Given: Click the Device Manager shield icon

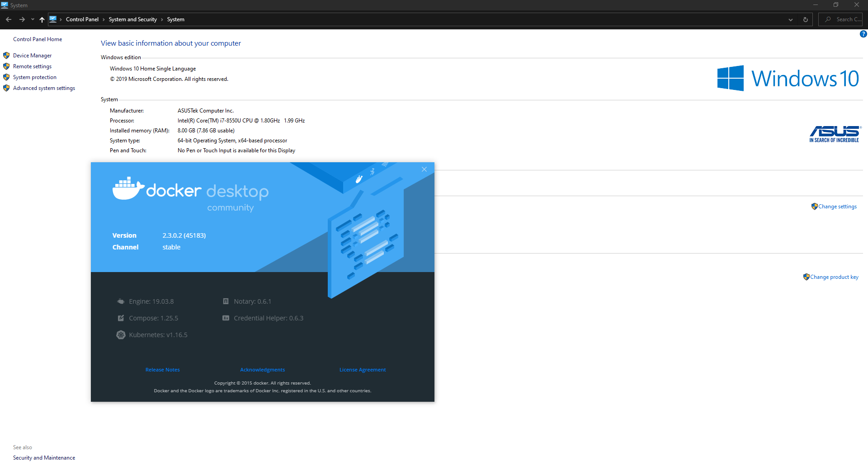Looking at the screenshot, I should tap(6, 56).
